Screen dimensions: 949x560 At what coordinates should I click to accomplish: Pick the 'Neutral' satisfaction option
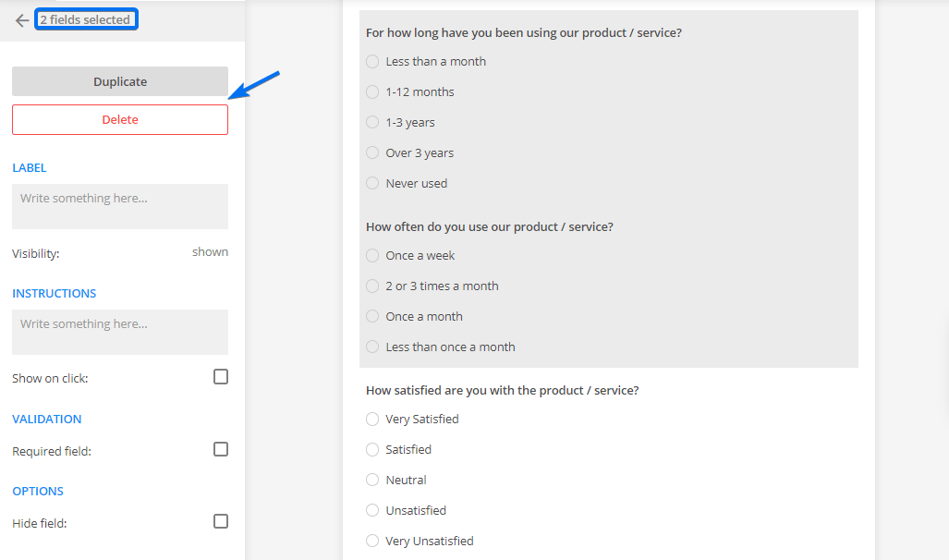point(372,480)
